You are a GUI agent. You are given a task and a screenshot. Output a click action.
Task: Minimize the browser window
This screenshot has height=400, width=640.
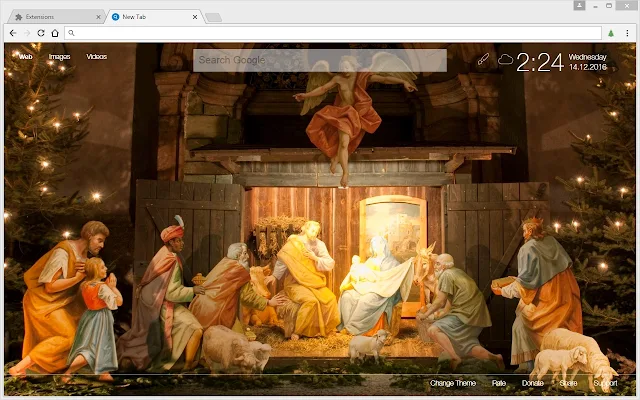point(596,6)
